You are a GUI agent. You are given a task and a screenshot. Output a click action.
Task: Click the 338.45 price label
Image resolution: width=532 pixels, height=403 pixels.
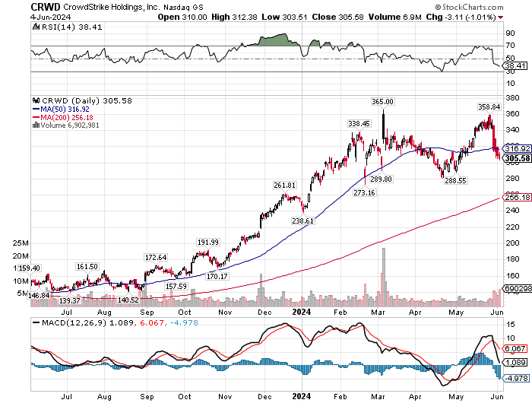point(359,124)
